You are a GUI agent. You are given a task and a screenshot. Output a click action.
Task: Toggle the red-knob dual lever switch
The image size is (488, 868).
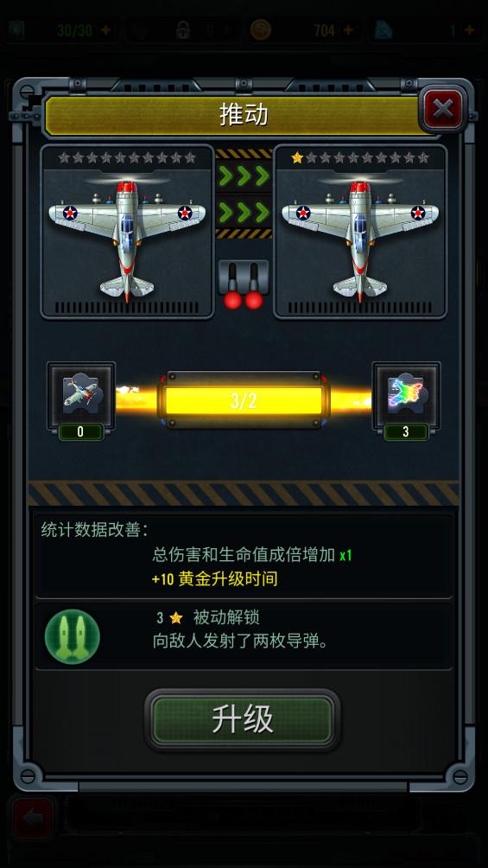tap(244, 284)
